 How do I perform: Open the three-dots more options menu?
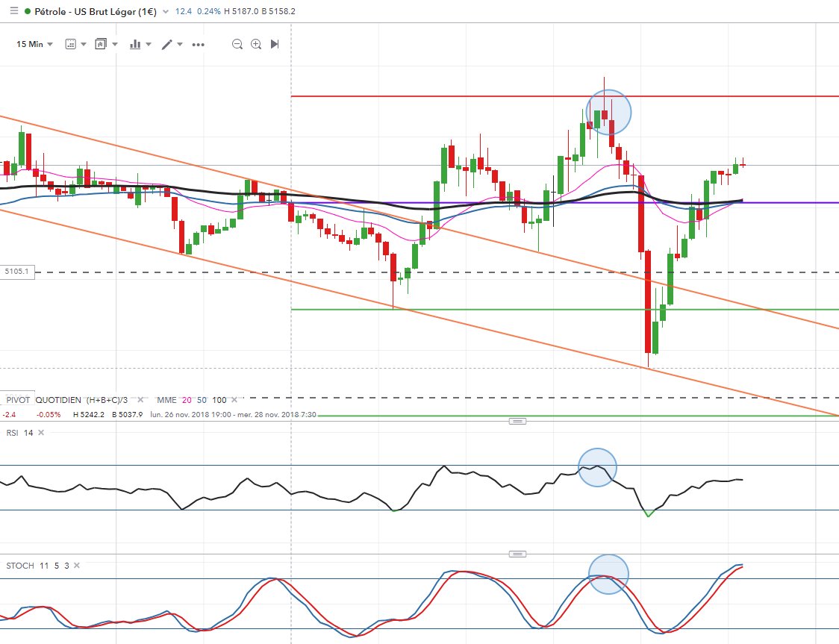pos(198,44)
